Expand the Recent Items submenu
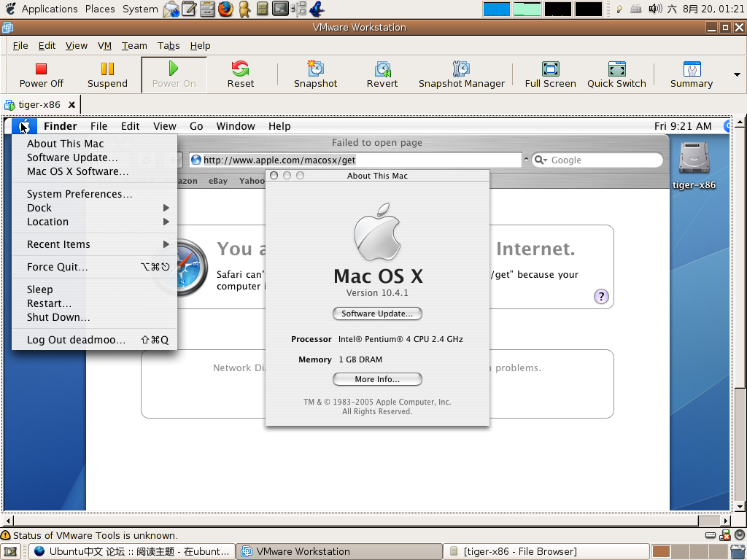The image size is (747, 560). tap(94, 244)
